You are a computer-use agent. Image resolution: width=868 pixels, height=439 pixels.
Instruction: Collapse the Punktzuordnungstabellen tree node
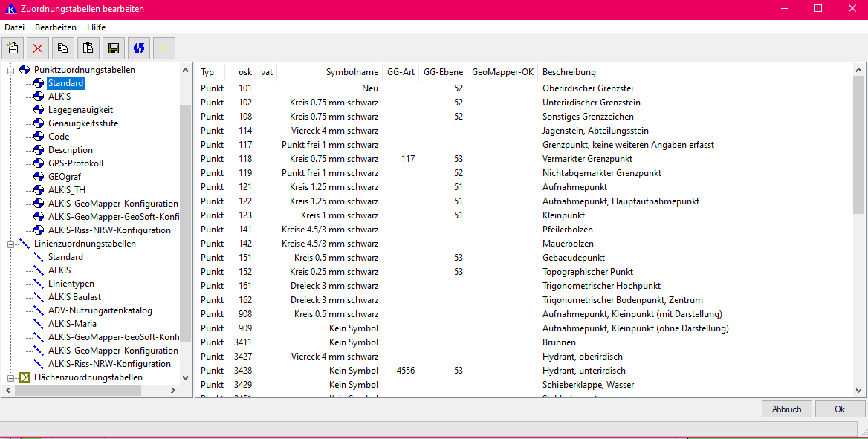click(x=11, y=70)
